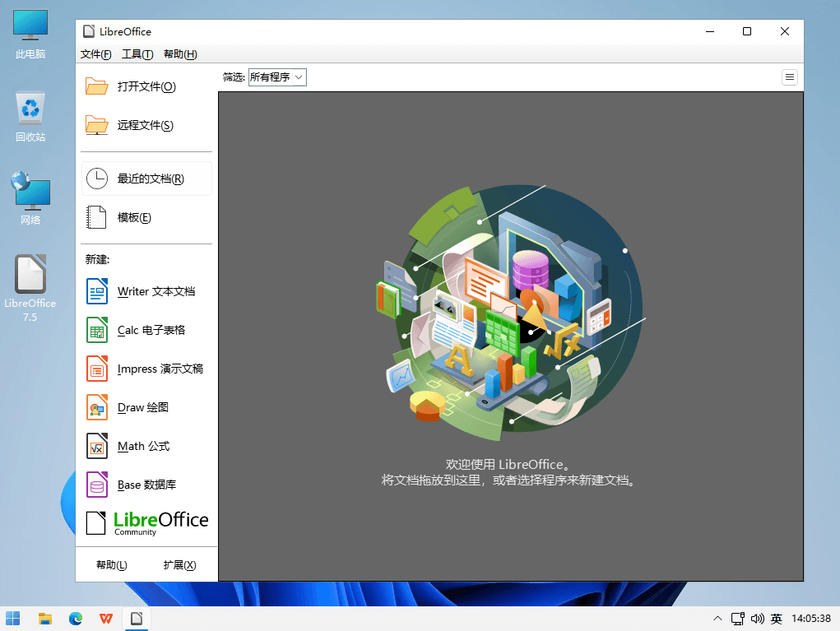Screen dimensions: 840x631
Task: Click the Impress 演示文稿 icon
Action: click(97, 369)
